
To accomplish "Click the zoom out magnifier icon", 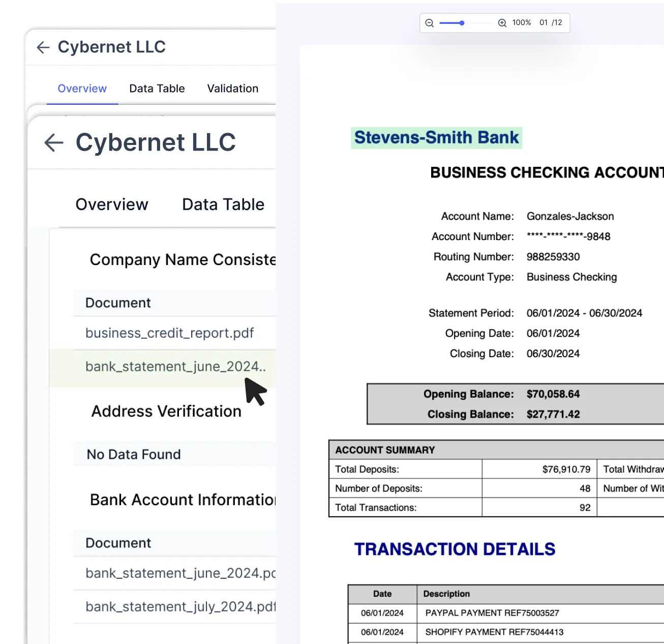I will 429,23.
